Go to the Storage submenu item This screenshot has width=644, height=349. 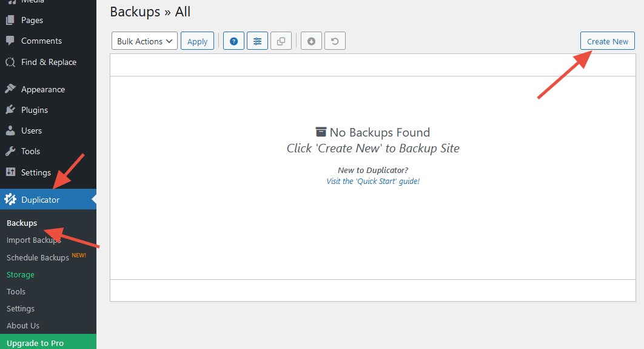coord(21,274)
